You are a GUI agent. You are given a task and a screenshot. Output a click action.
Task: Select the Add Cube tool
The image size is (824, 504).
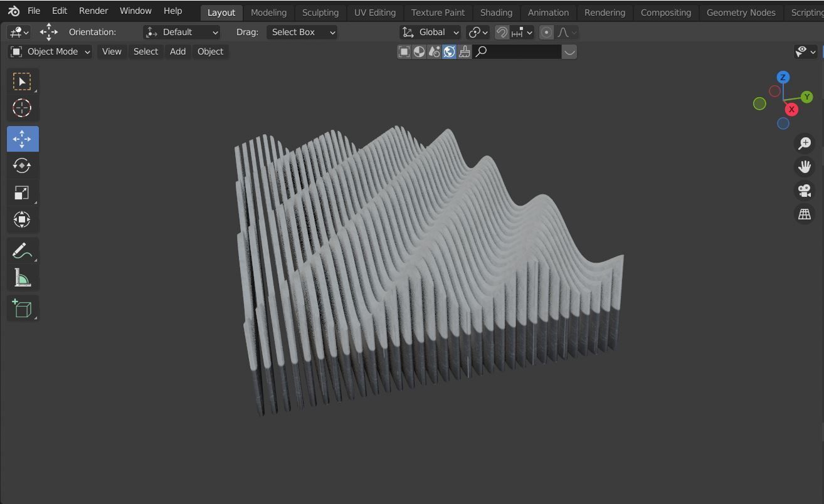[22, 308]
